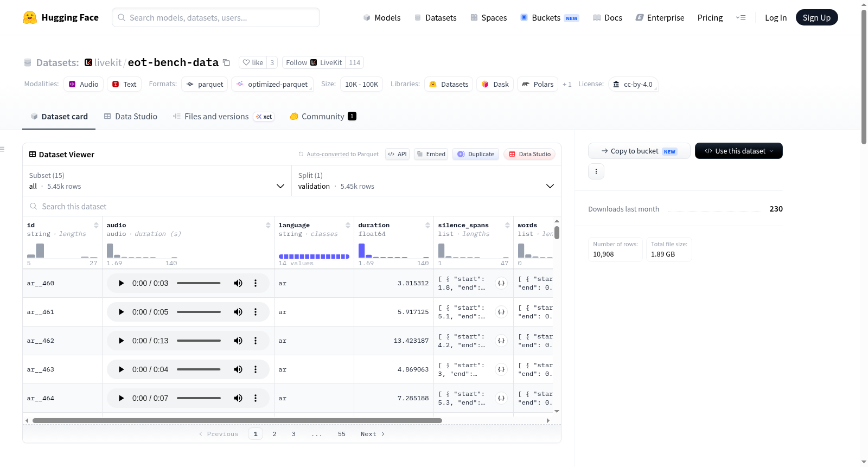
Task: Open Data Studio from viewer header
Action: coord(529,154)
